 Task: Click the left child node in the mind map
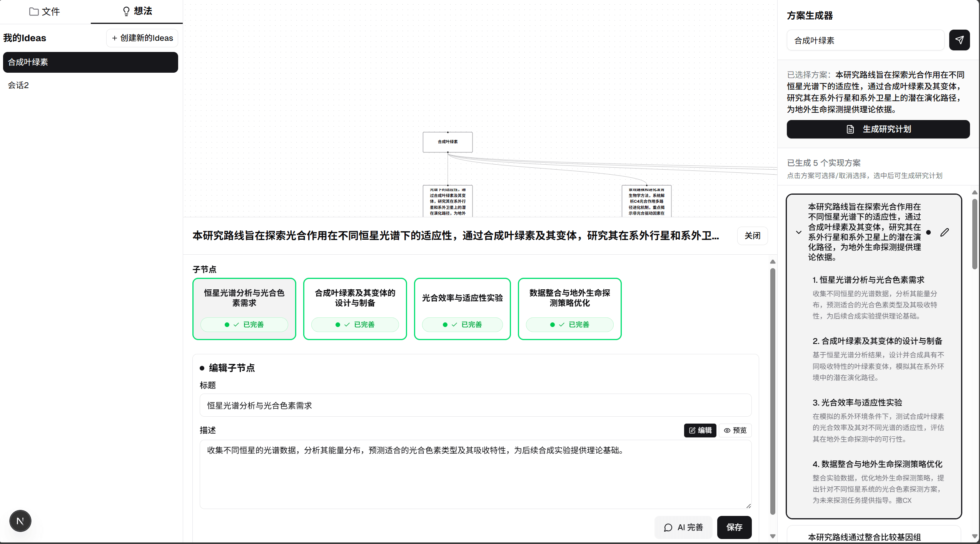[x=447, y=201]
